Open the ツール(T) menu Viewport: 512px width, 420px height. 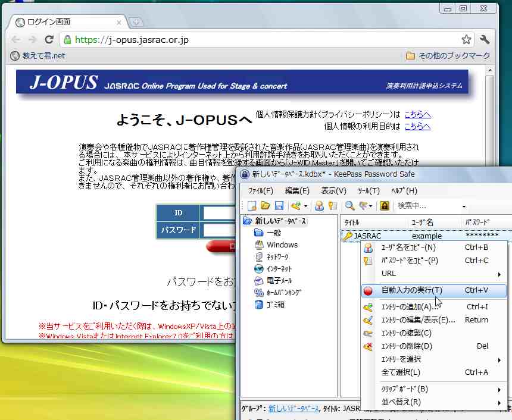pos(369,191)
